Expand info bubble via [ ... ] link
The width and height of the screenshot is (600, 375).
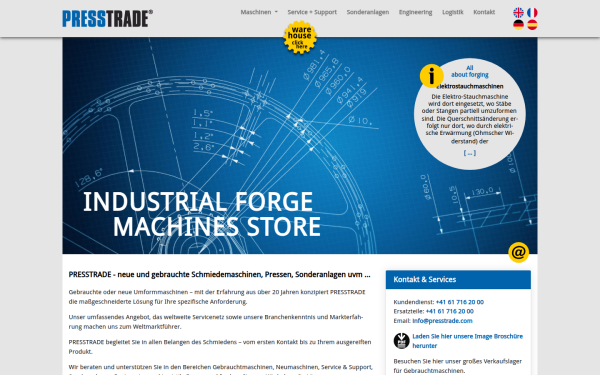[470, 153]
